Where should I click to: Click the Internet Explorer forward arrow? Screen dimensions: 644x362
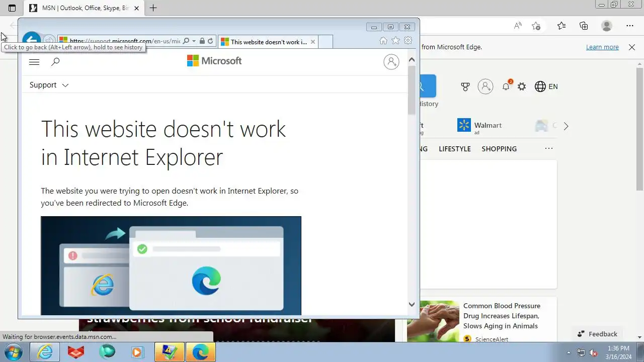tap(49, 41)
